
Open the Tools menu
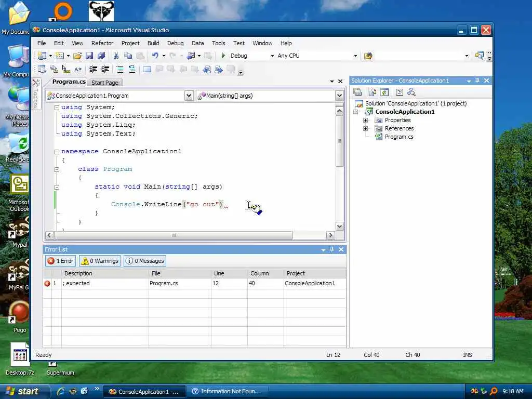[219, 43]
